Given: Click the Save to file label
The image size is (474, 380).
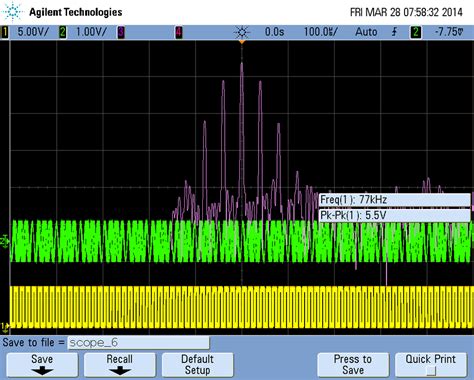Looking at the screenshot, I should (33, 342).
